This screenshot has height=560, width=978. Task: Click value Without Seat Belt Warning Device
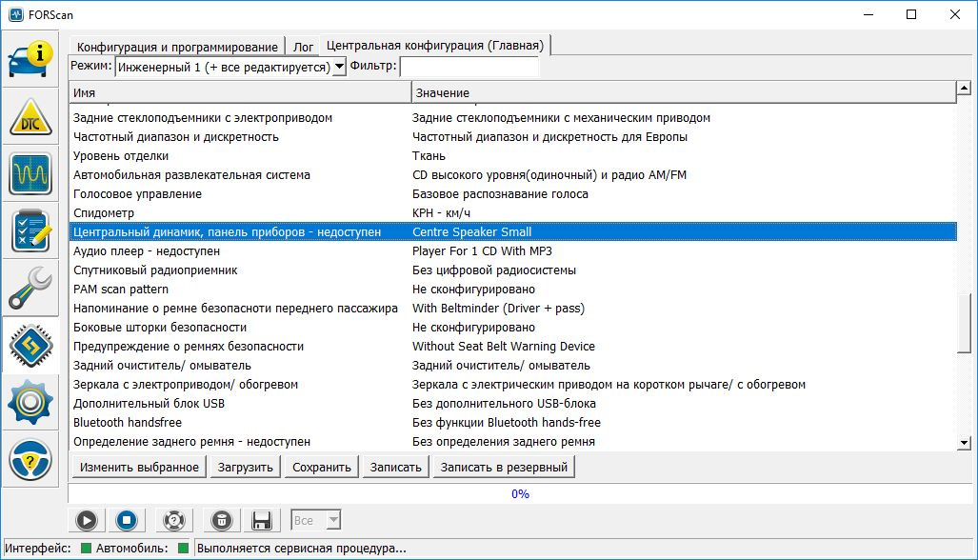(504, 346)
